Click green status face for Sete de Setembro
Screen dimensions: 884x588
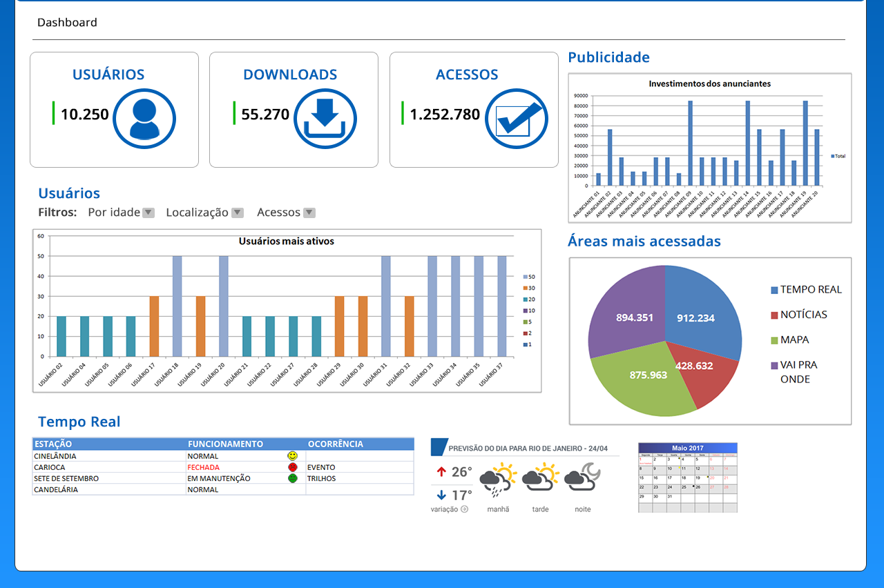(293, 478)
